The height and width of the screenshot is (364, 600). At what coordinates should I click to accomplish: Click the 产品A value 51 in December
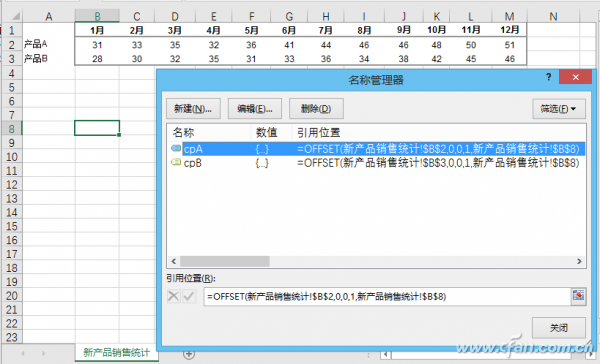[x=509, y=45]
